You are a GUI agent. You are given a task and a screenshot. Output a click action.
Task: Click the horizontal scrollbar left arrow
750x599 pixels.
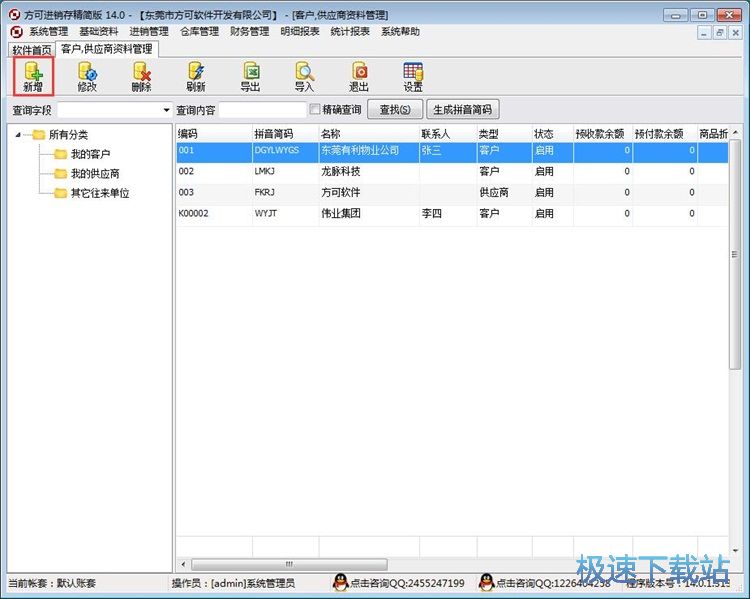[x=183, y=565]
